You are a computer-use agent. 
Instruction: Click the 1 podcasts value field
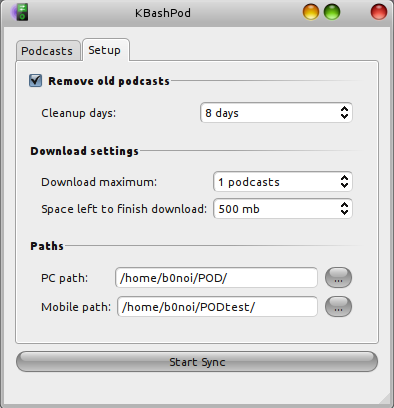(x=283, y=182)
